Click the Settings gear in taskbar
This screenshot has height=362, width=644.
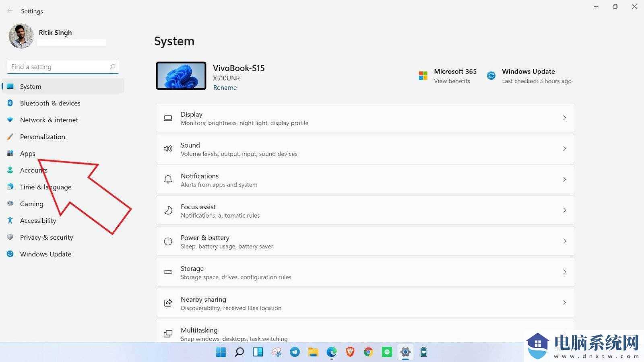point(405,352)
